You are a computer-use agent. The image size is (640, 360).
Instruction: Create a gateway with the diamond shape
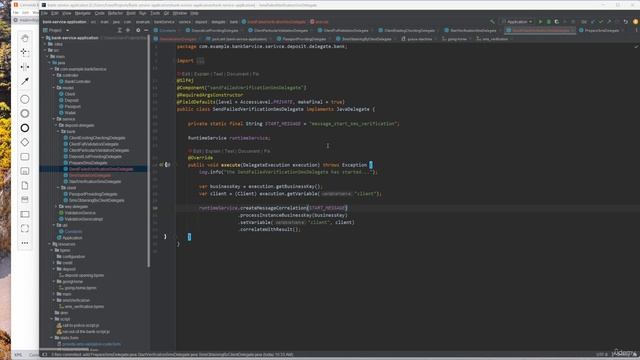pos(25,142)
